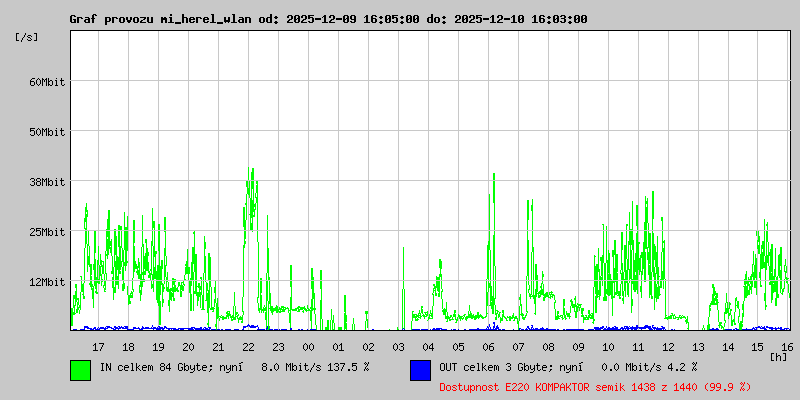
Task: Click the 12Mbit y-axis label
Action: [x=46, y=282]
